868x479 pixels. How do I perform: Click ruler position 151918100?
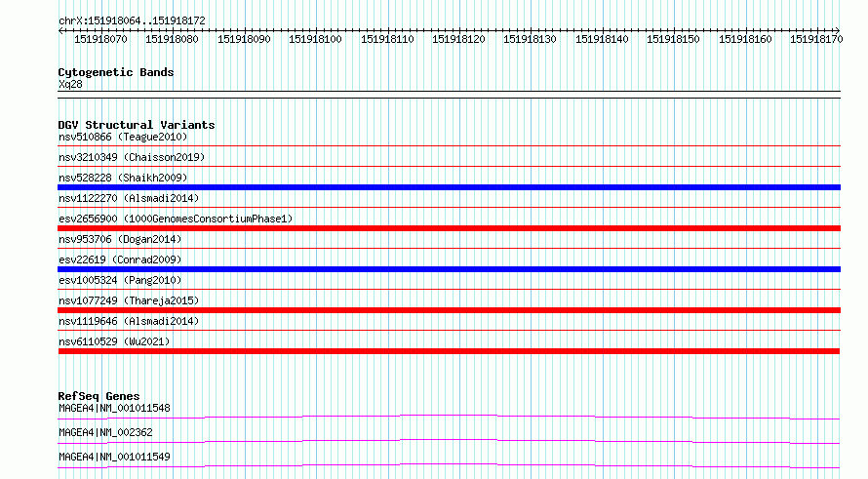coord(316,39)
